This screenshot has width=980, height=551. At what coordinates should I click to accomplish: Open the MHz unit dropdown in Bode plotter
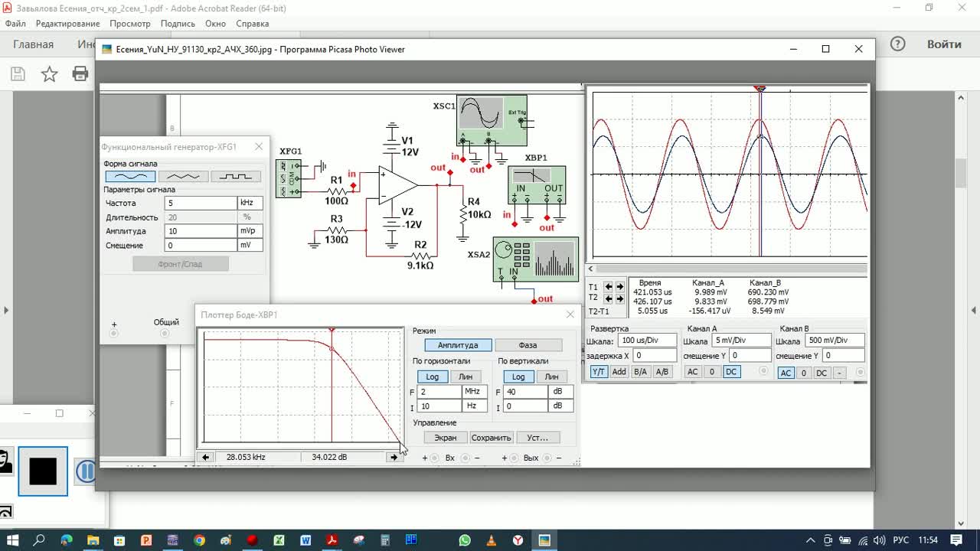pyautogui.click(x=475, y=391)
